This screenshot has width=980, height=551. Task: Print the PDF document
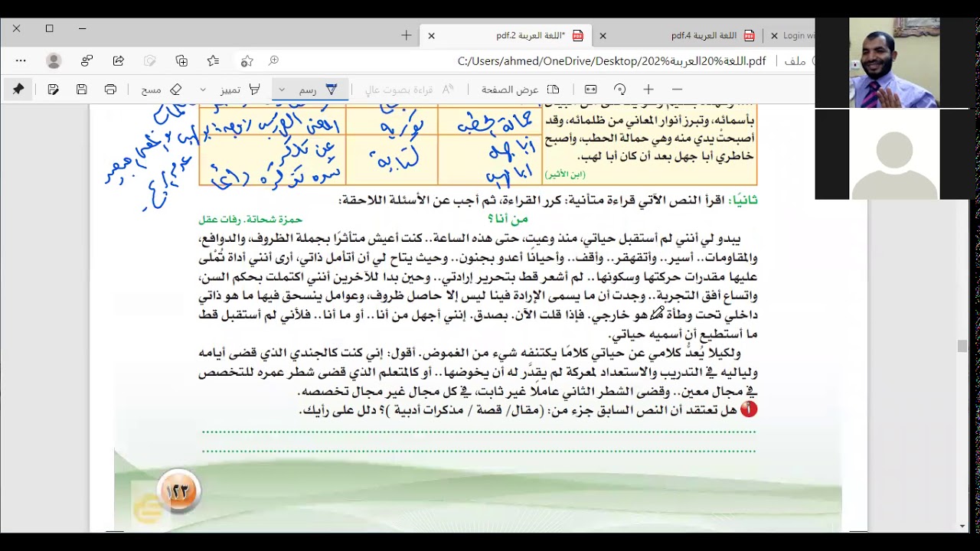click(x=110, y=90)
